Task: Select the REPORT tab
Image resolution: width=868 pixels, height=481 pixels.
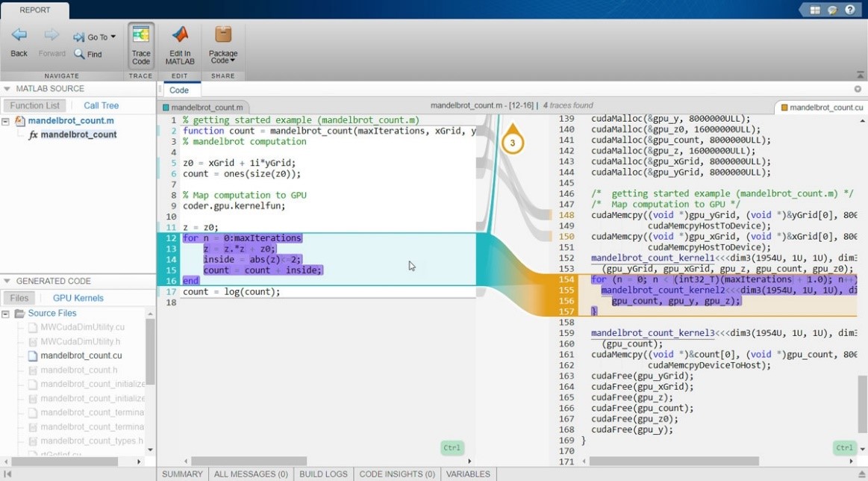Action: tap(34, 10)
